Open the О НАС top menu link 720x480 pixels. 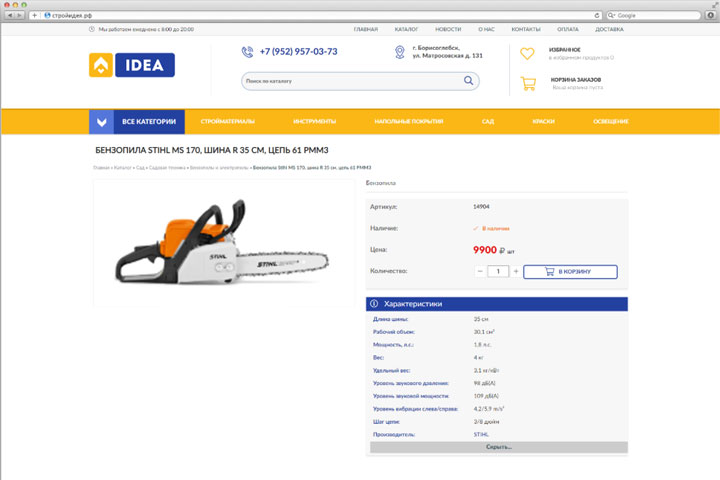point(486,29)
